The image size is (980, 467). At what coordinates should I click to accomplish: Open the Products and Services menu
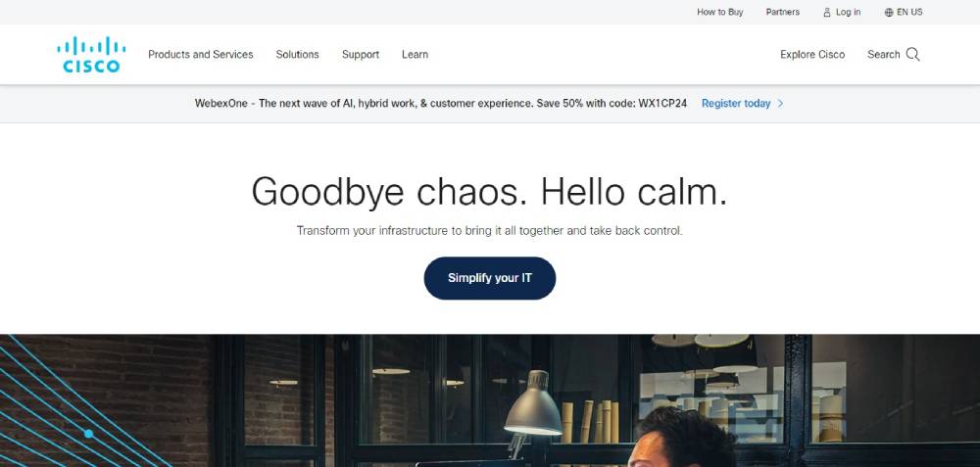pyautogui.click(x=201, y=54)
